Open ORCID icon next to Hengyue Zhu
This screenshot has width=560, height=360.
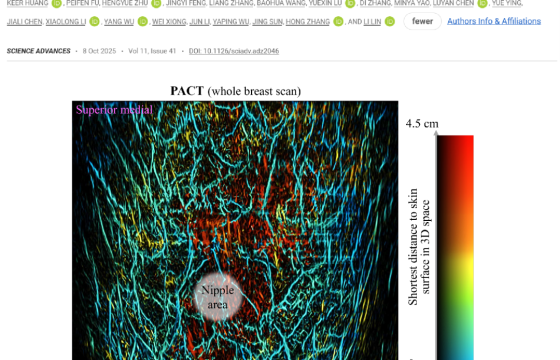(x=156, y=3)
